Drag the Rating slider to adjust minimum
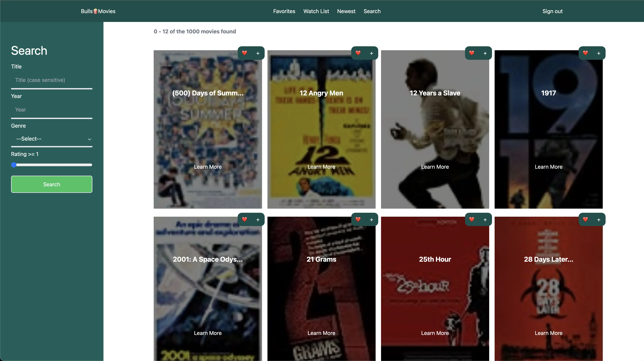The image size is (644, 361). click(x=14, y=165)
